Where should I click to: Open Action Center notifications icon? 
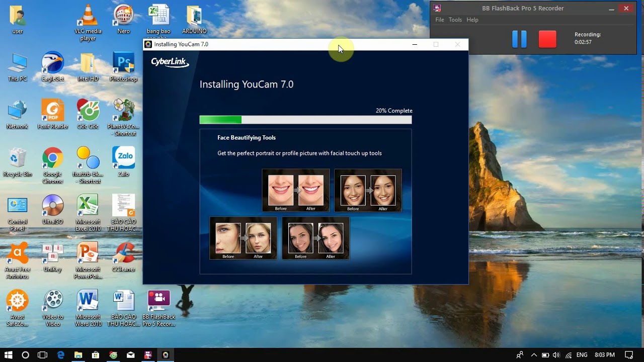629,355
